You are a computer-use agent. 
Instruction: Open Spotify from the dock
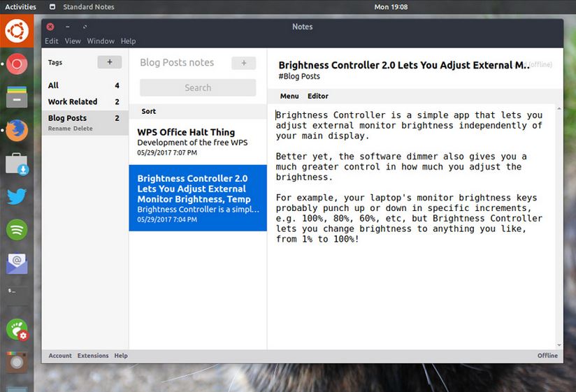[x=17, y=229]
